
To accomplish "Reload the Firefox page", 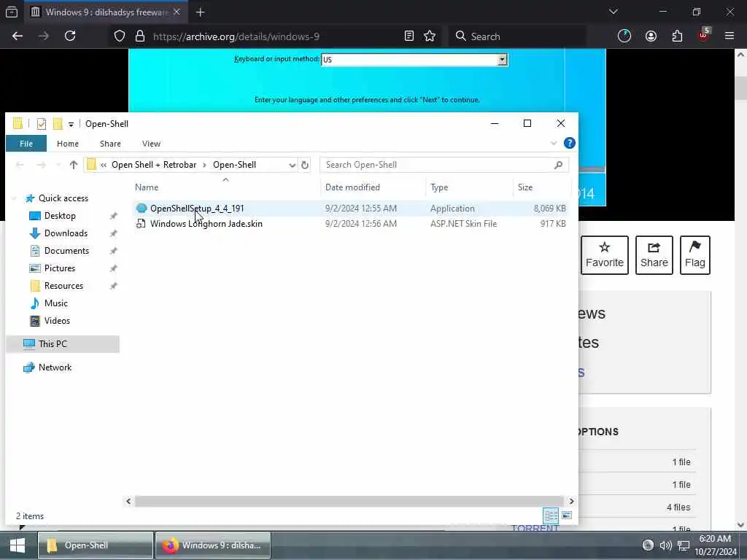I will (x=70, y=36).
